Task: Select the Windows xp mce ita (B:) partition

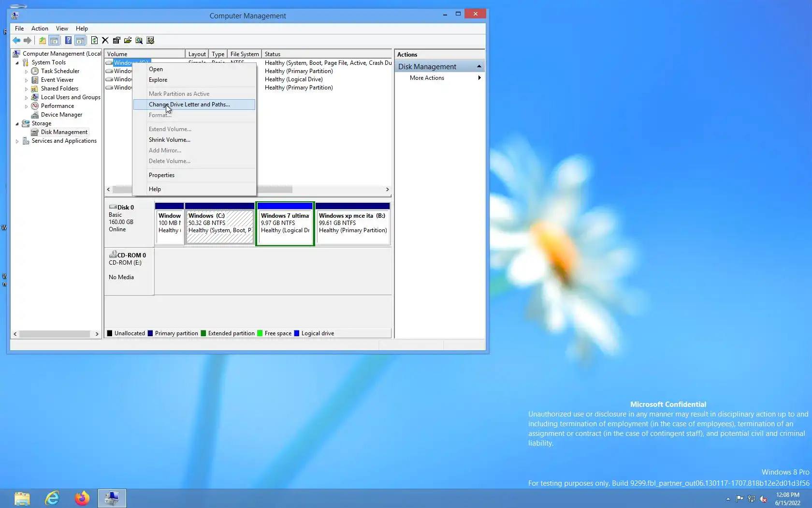Action: point(353,224)
